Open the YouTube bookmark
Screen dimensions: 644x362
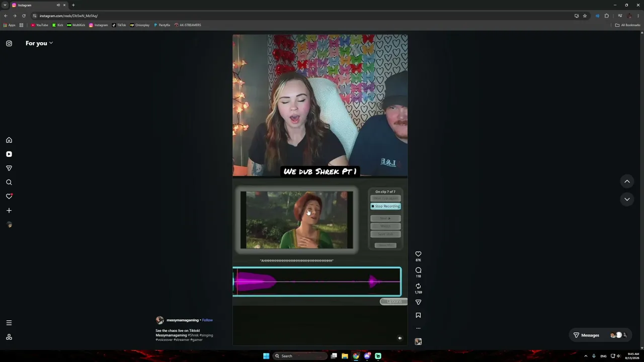40,25
